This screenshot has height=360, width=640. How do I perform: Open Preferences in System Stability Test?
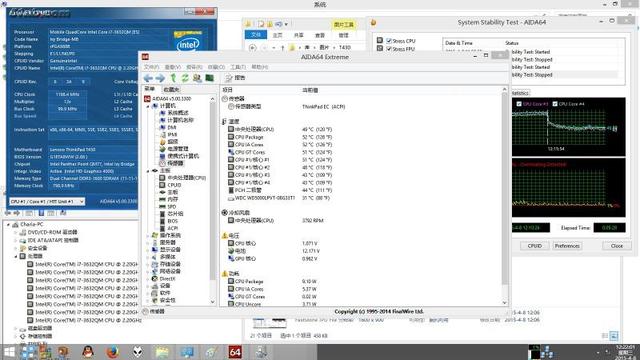(x=567, y=246)
